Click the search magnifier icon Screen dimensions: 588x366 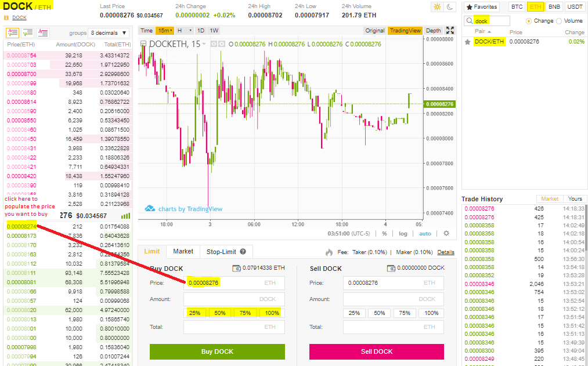click(470, 21)
